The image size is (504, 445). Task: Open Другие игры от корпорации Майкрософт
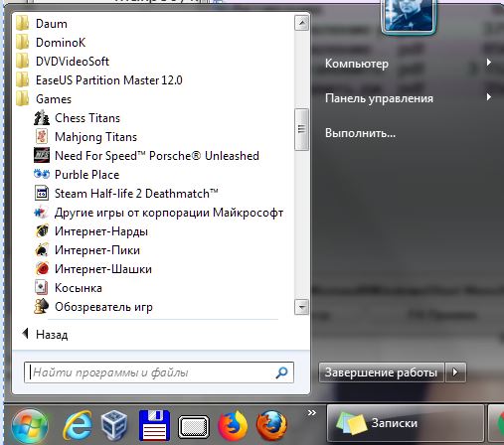[158, 213]
